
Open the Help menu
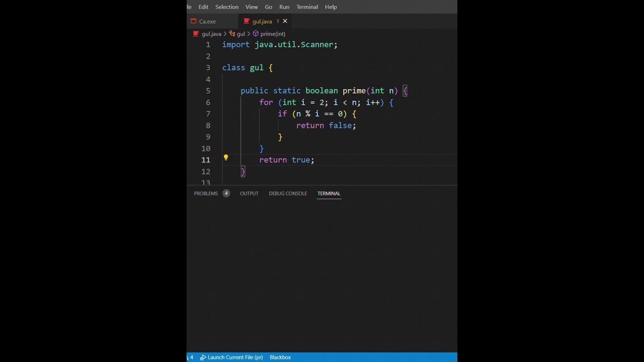(331, 7)
